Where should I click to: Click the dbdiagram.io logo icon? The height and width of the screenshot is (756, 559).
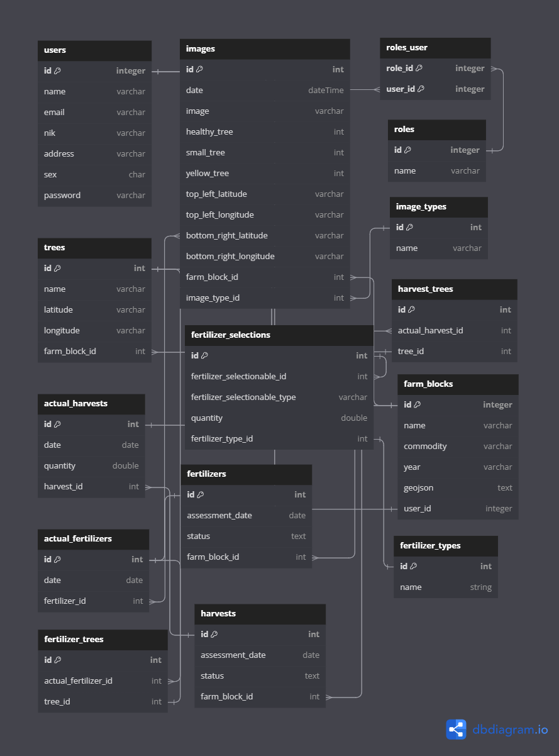click(456, 729)
